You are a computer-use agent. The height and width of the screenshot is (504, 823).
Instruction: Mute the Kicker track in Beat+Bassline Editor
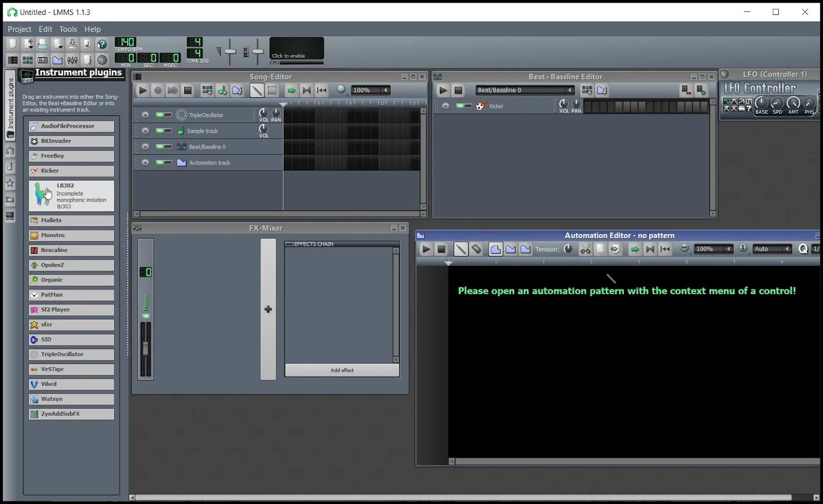[460, 106]
